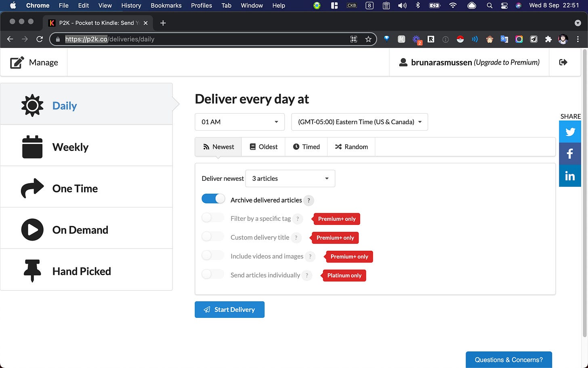This screenshot has height=368, width=588.
Task: Open the Eastern Time timezone dropdown
Action: tap(359, 122)
